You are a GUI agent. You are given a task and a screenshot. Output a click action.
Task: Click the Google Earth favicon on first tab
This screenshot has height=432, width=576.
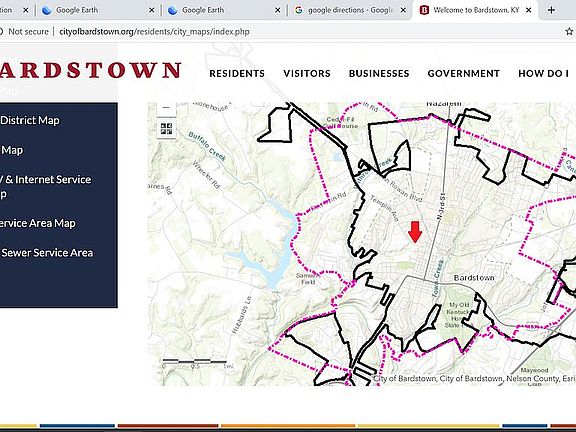click(x=47, y=10)
